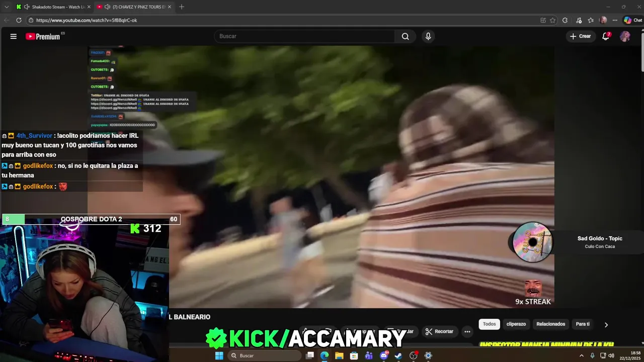Open Task View on taskbar
644x362 pixels.
click(x=310, y=355)
